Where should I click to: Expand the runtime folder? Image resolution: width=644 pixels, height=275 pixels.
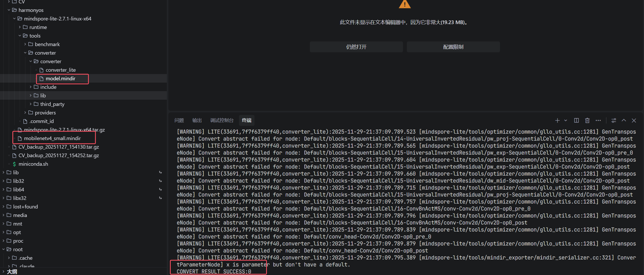pyautogui.click(x=20, y=27)
